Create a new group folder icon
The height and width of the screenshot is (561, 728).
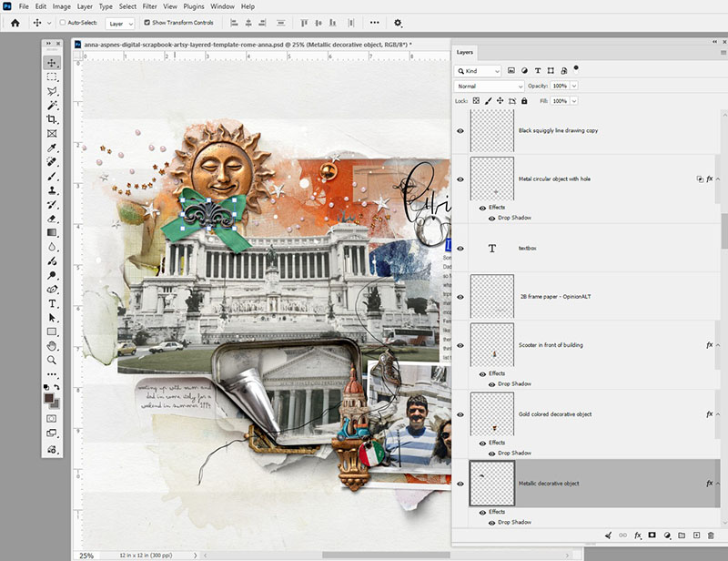[x=681, y=535]
